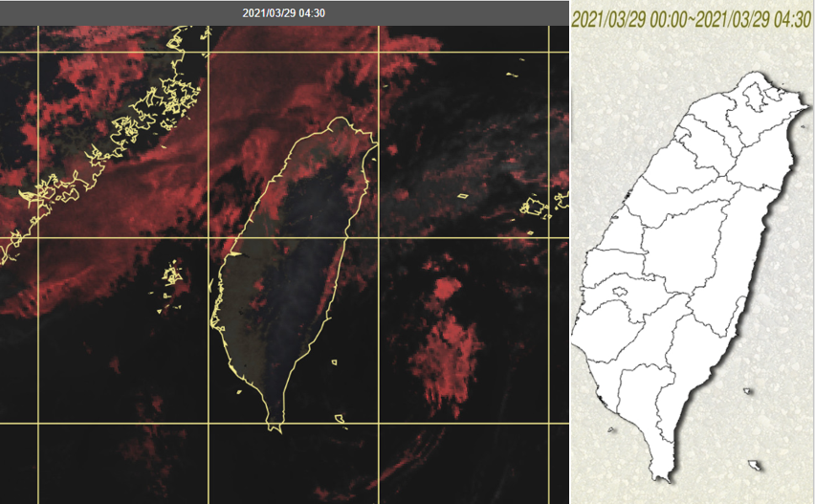This screenshot has width=815, height=504.
Task: Click the satellite image timestamp 2021/03/29 04:30
Action: pyautogui.click(x=284, y=13)
